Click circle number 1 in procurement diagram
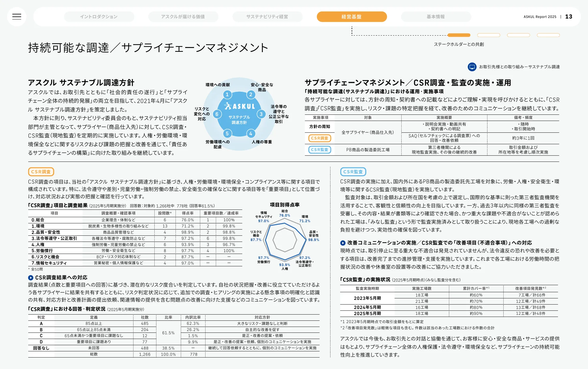 [x=227, y=94]
